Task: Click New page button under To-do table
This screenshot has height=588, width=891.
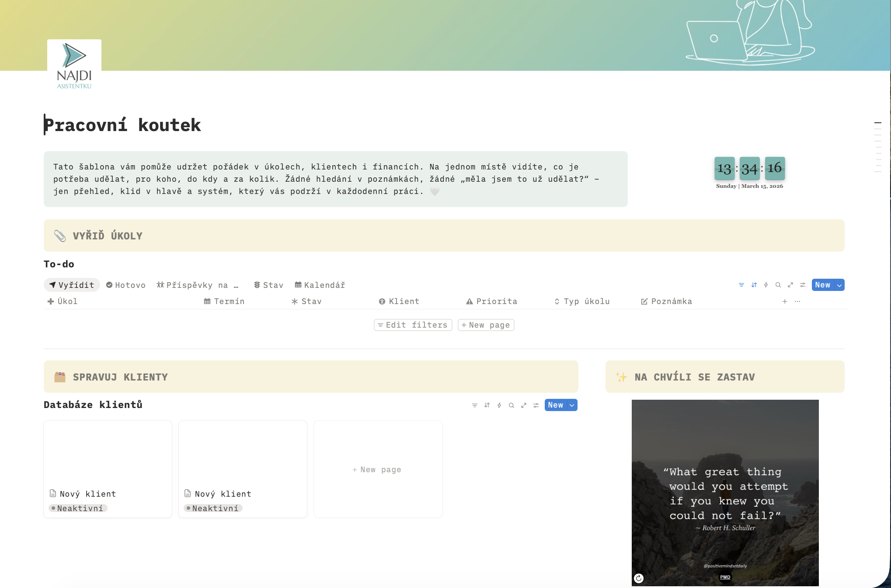Action: point(486,325)
